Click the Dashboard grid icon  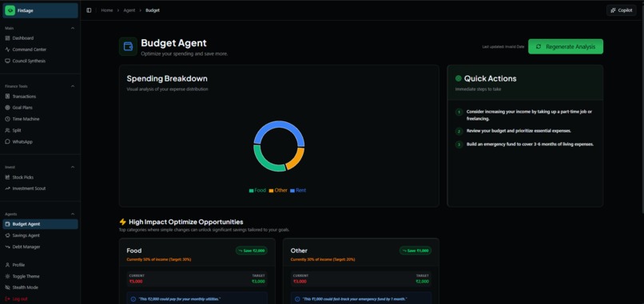pyautogui.click(x=7, y=38)
